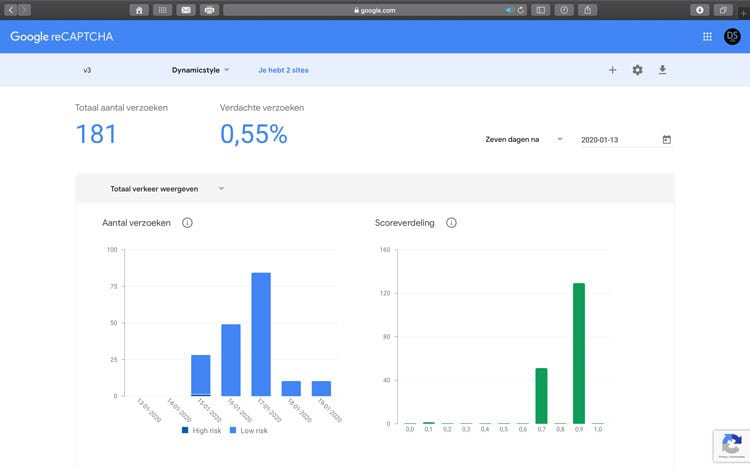
Task: Open the home page via house icon
Action: point(139,10)
